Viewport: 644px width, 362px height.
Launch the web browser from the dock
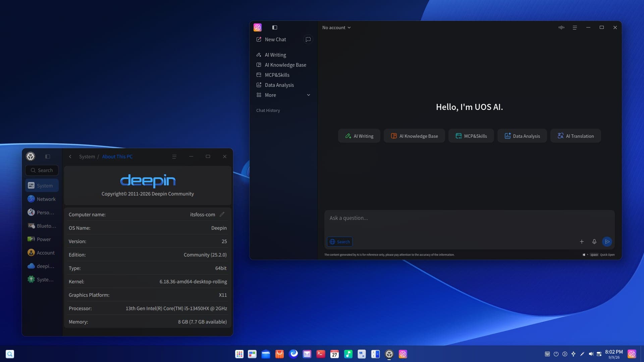point(293,354)
